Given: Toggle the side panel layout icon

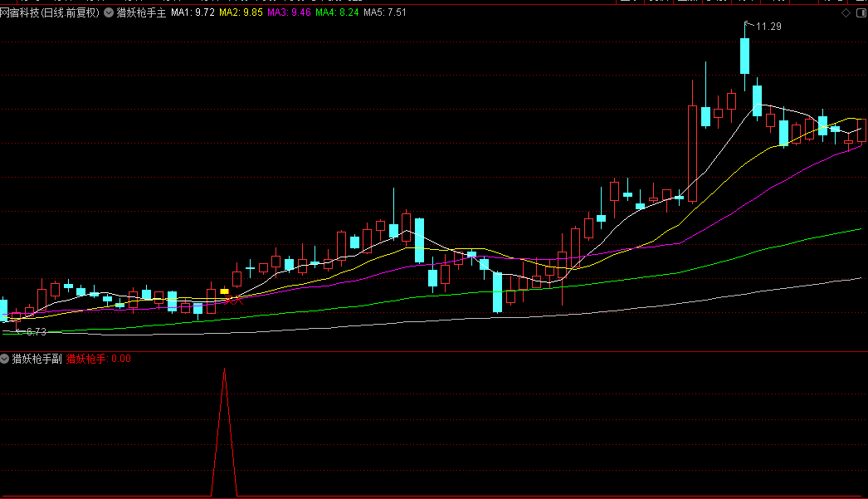Looking at the screenshot, I should 861,12.
